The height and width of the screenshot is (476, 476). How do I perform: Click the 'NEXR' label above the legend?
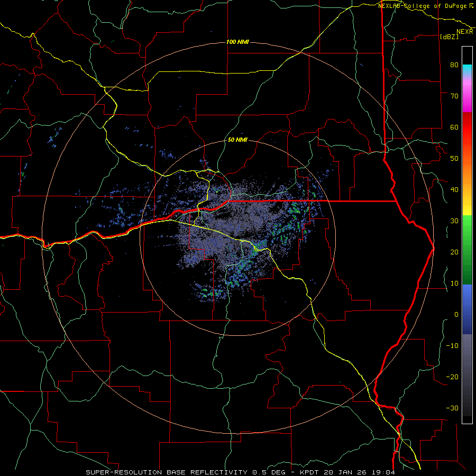(x=465, y=32)
